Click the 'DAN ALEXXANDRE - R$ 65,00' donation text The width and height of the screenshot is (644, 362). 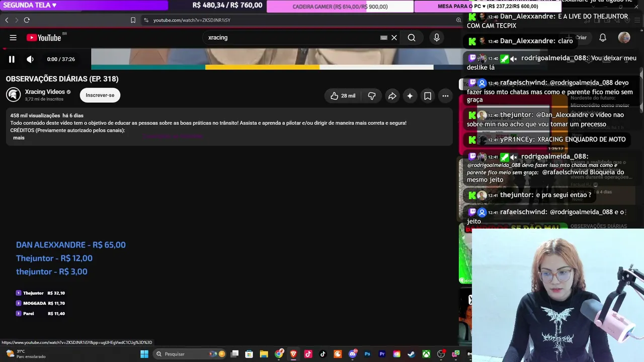tap(71, 245)
